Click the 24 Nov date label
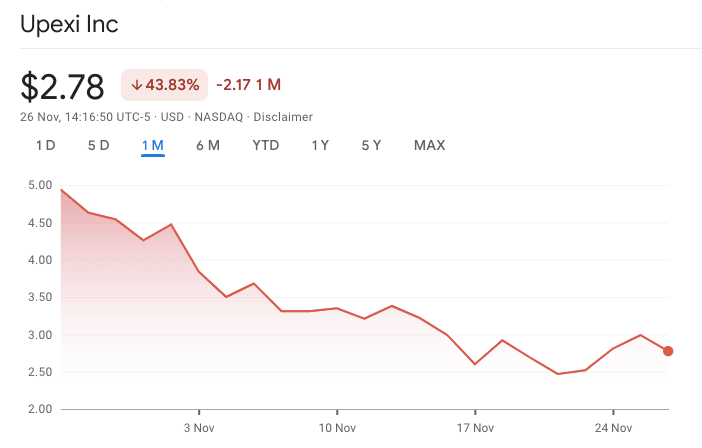This screenshot has width=702, height=448. [613, 428]
